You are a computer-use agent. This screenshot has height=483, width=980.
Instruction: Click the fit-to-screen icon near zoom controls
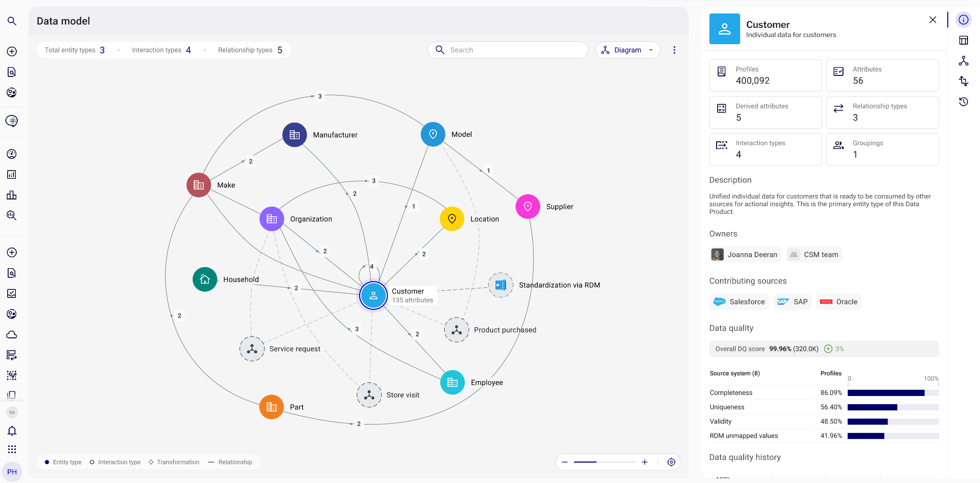point(671,462)
